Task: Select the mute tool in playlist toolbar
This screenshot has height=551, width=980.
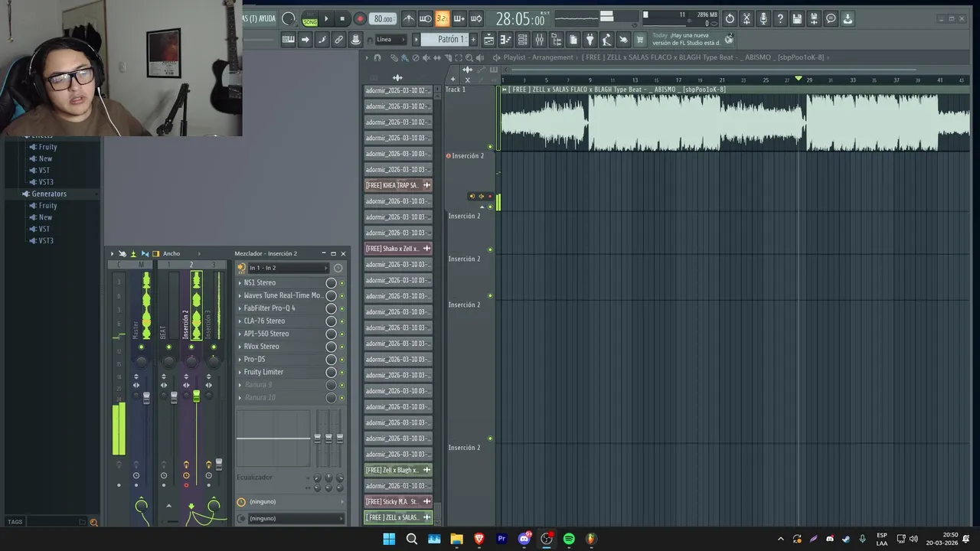Action: click(426, 57)
